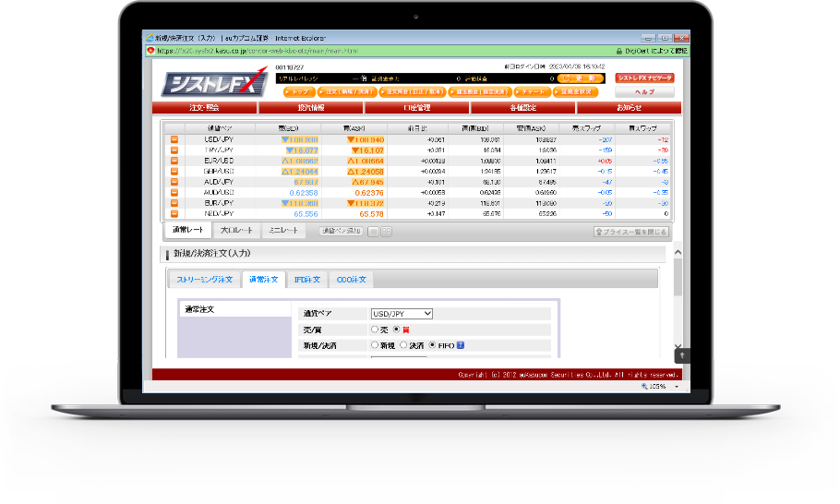
Task: Click the orange icon beside USD/JPY row
Action: pyautogui.click(x=174, y=139)
